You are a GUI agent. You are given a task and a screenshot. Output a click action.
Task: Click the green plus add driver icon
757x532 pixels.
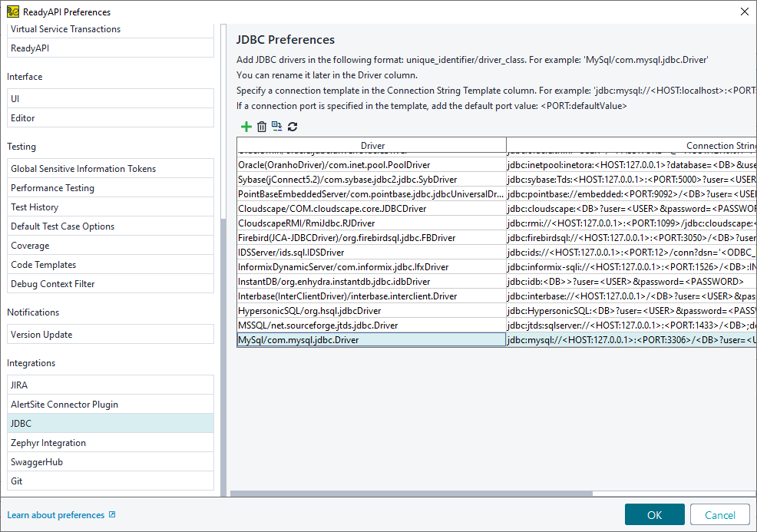[246, 127]
